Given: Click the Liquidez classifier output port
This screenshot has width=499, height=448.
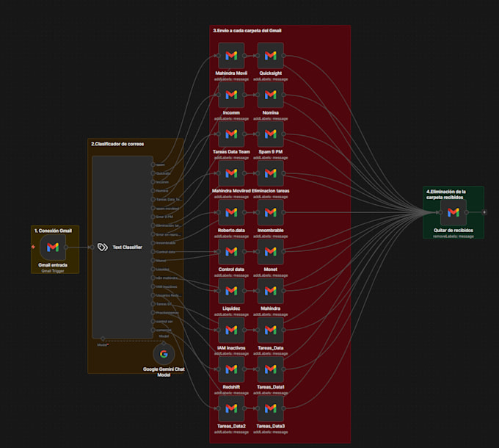Looking at the screenshot, I should click(153, 270).
